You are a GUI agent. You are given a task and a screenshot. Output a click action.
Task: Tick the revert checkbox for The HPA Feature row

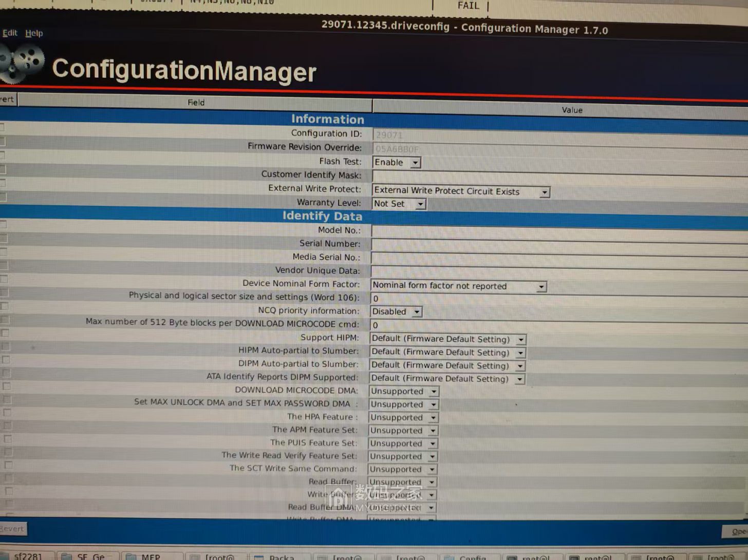click(x=7, y=412)
